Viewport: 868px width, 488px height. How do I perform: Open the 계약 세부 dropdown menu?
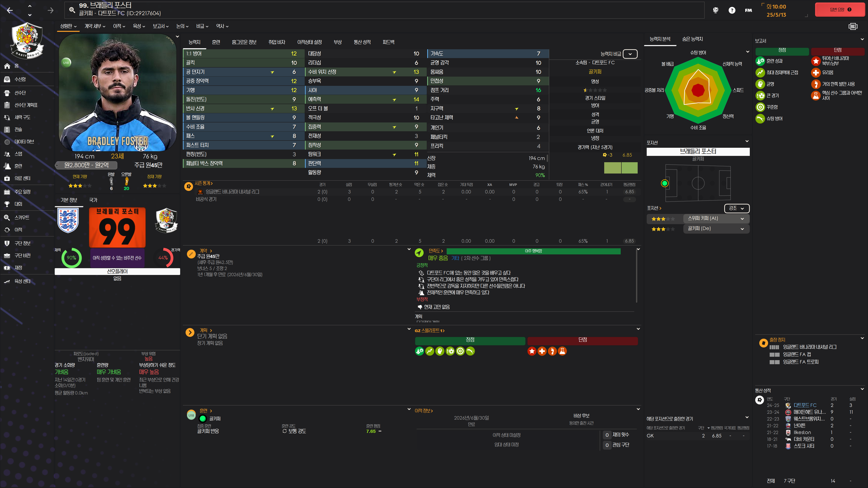click(95, 26)
